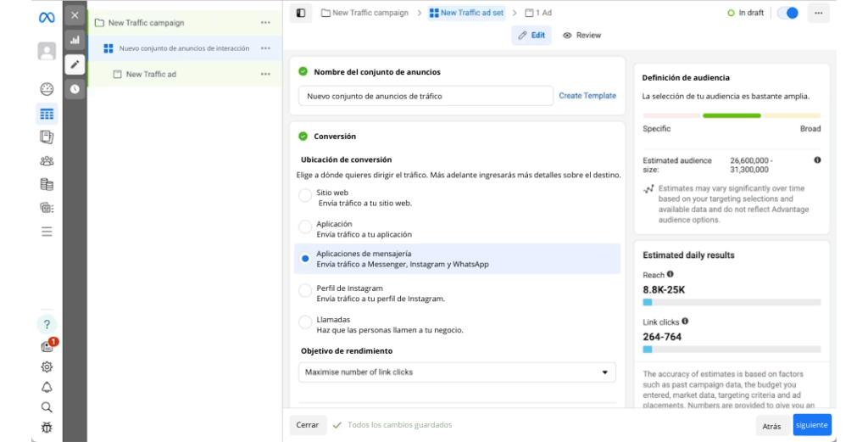Open the notifications bell icon
The height and width of the screenshot is (442, 868).
point(47,387)
